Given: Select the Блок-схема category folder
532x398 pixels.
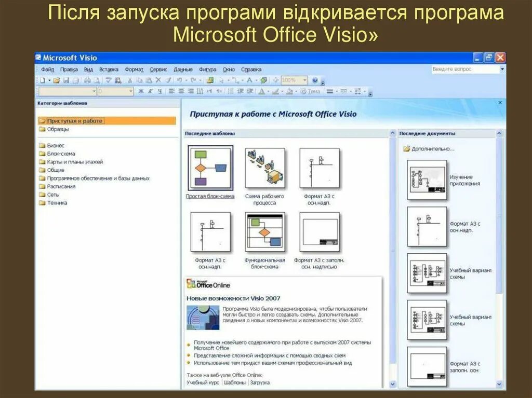Looking at the screenshot, I should pyautogui.click(x=57, y=154).
